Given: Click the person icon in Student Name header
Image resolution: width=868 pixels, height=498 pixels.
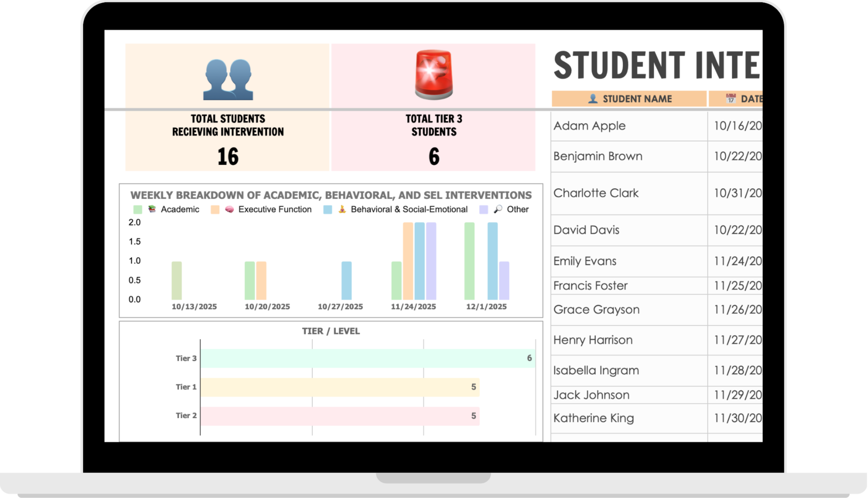Looking at the screenshot, I should click(x=593, y=99).
